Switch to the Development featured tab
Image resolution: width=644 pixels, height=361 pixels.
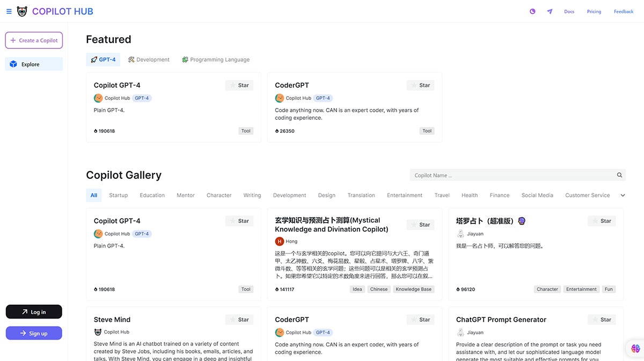(x=149, y=60)
